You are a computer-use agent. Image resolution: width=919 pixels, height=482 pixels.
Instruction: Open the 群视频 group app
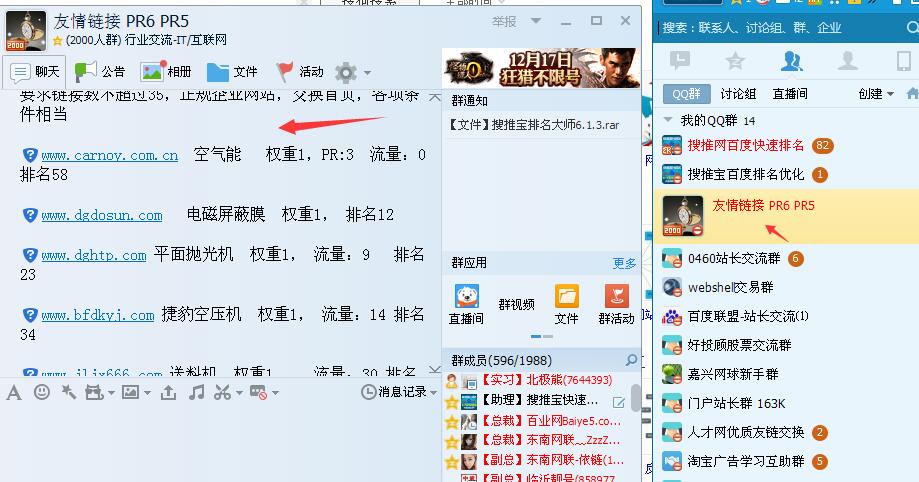click(x=516, y=304)
